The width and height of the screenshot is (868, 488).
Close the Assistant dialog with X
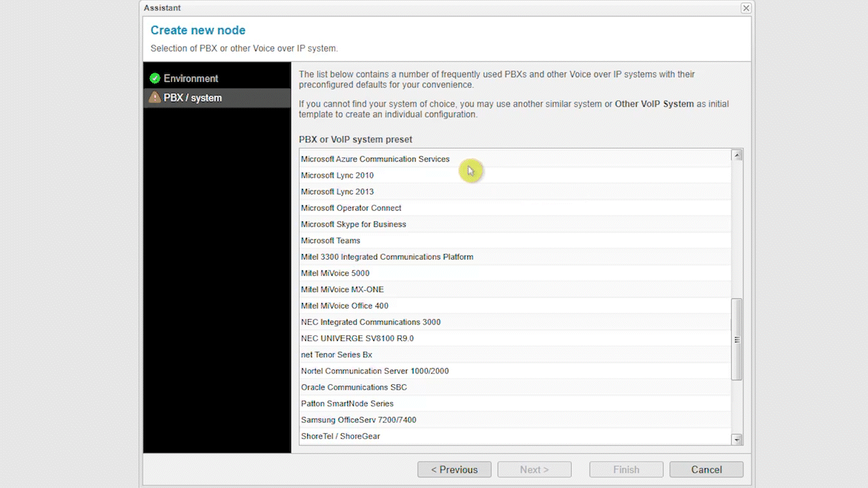click(x=746, y=8)
